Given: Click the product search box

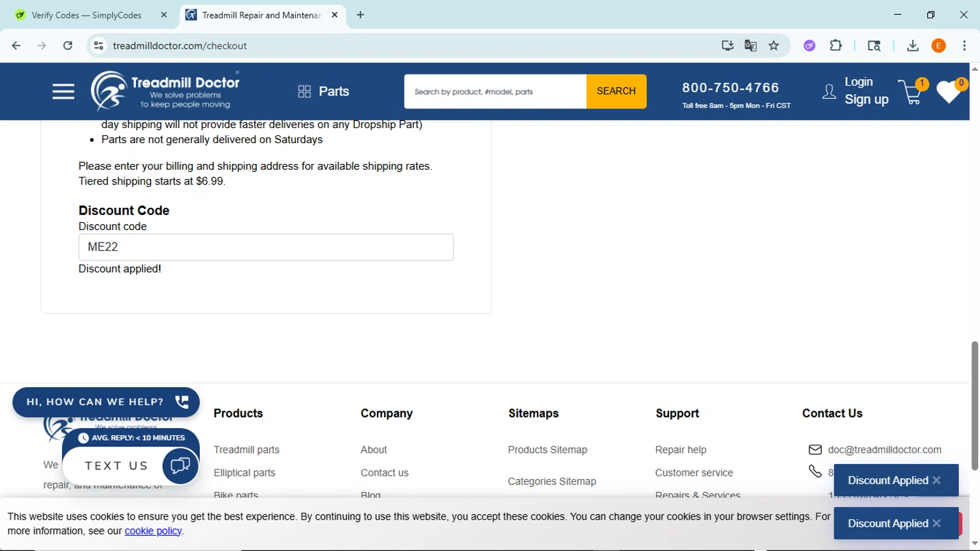Looking at the screenshot, I should tap(495, 92).
